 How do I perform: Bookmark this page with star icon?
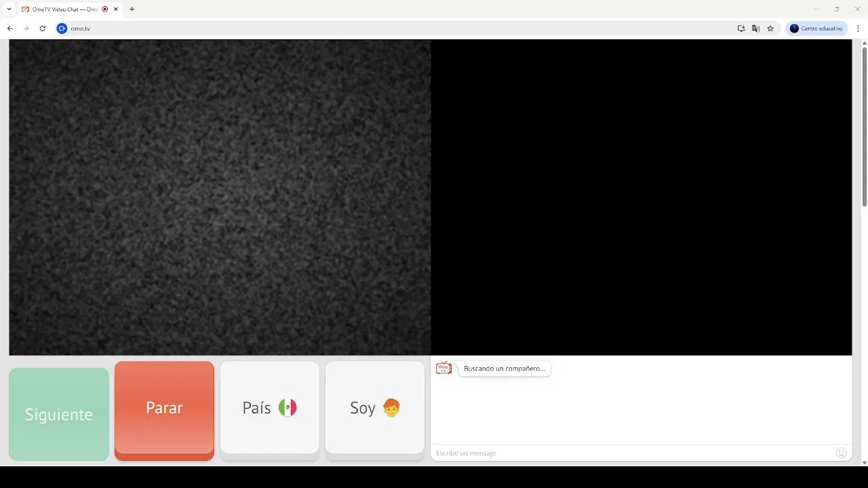point(770,28)
